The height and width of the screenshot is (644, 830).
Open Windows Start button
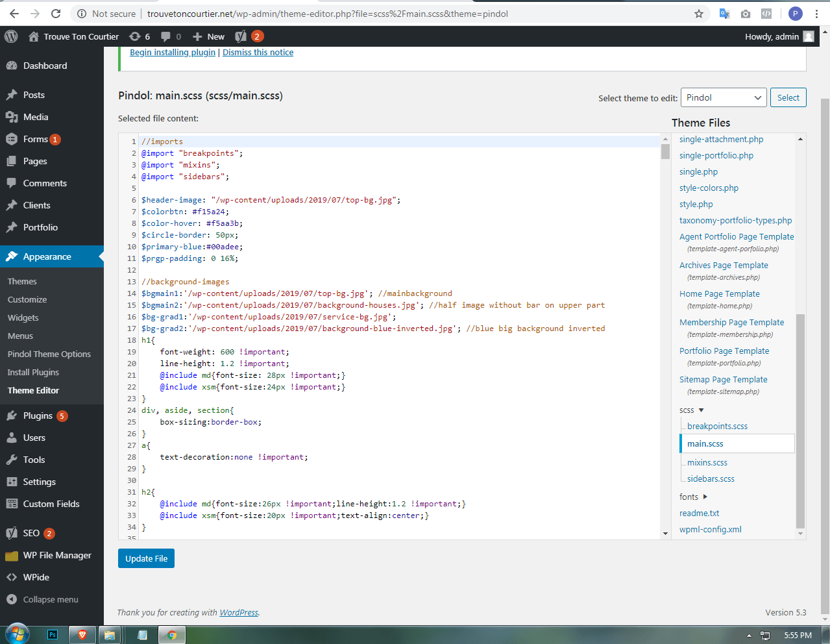pyautogui.click(x=17, y=634)
